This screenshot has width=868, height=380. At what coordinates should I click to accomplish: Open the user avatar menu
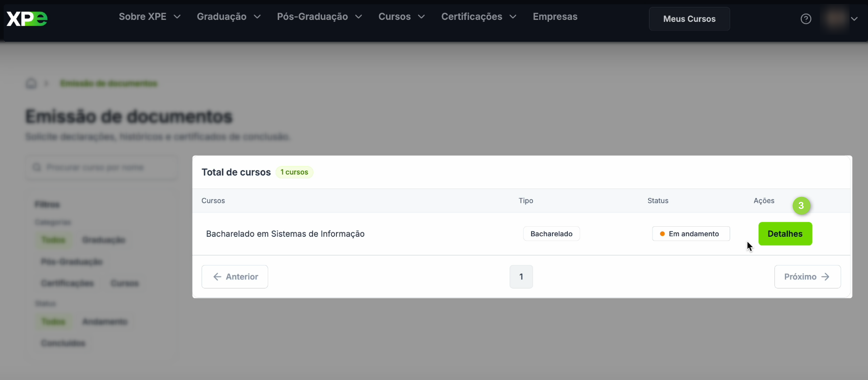tap(836, 19)
